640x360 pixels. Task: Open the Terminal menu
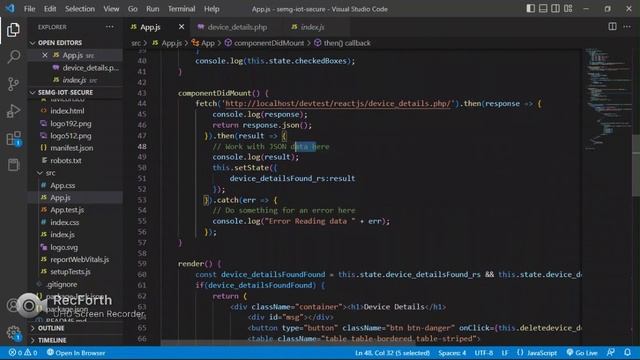(181, 9)
